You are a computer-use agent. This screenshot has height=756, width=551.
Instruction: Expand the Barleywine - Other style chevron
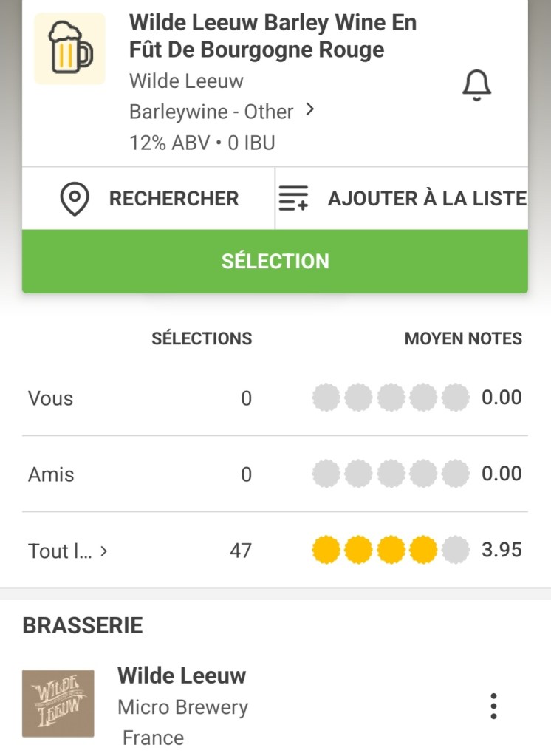click(310, 110)
